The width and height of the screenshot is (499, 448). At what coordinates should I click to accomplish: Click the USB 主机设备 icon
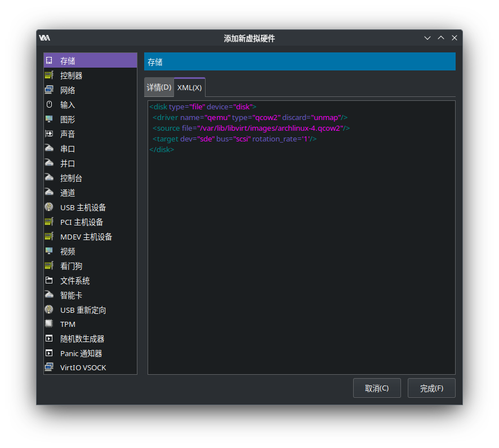click(x=49, y=207)
